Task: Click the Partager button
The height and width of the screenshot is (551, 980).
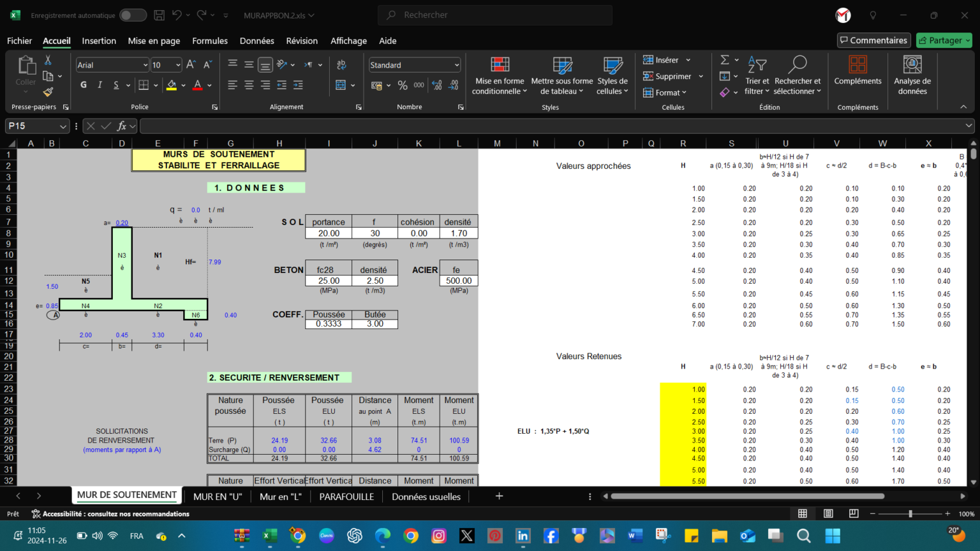Action: coord(944,40)
